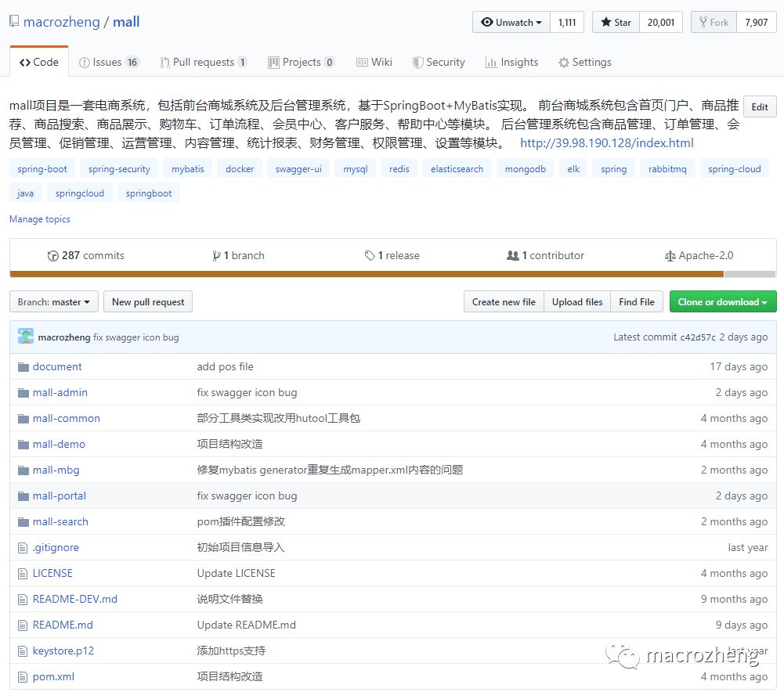Image resolution: width=784 pixels, height=692 pixels.
Task: Click the README-DEV.md file icon
Action: [x=23, y=600]
